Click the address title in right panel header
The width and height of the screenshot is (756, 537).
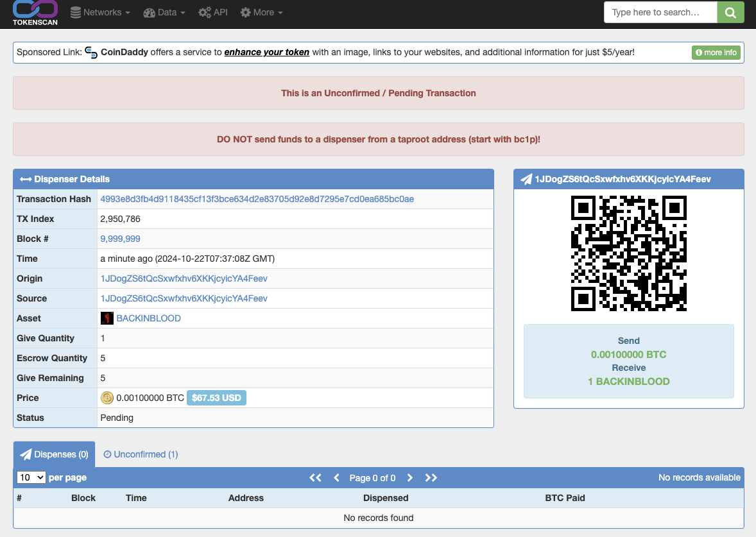(x=623, y=180)
